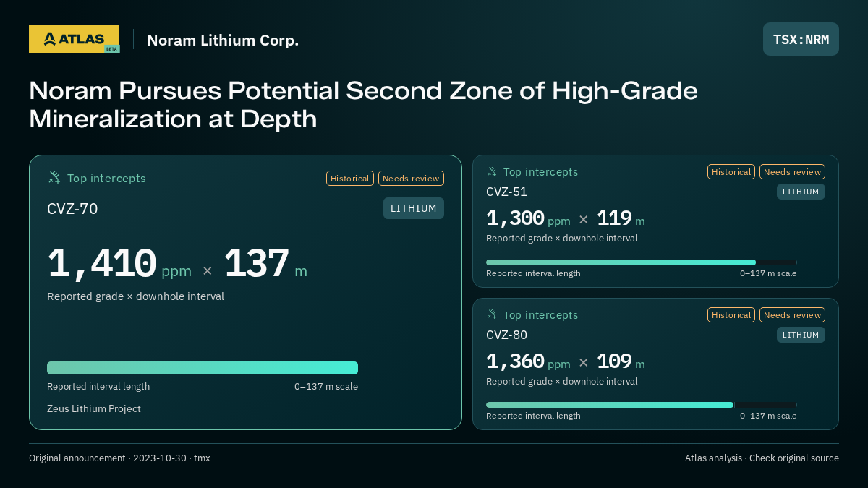
Task: Click the drill icon on the CVZ-51 card
Action: point(492,172)
